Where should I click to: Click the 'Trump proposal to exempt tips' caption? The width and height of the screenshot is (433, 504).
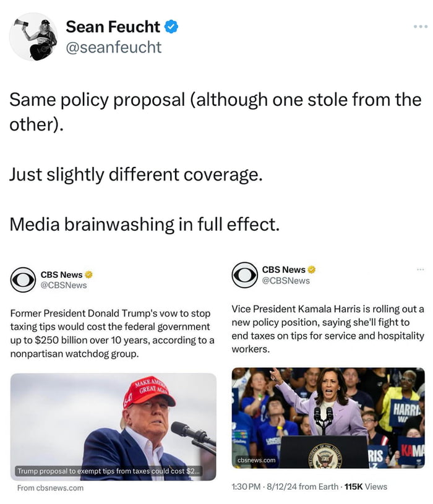coord(109,471)
